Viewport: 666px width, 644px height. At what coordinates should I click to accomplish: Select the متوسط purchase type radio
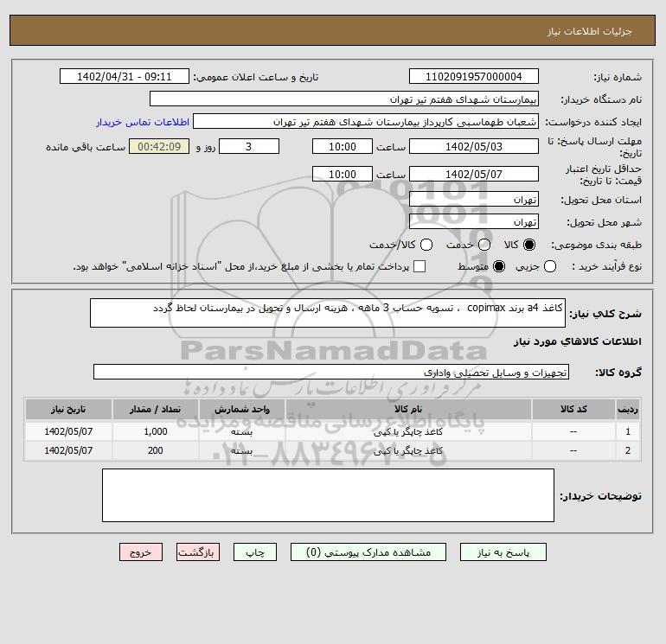point(499,266)
